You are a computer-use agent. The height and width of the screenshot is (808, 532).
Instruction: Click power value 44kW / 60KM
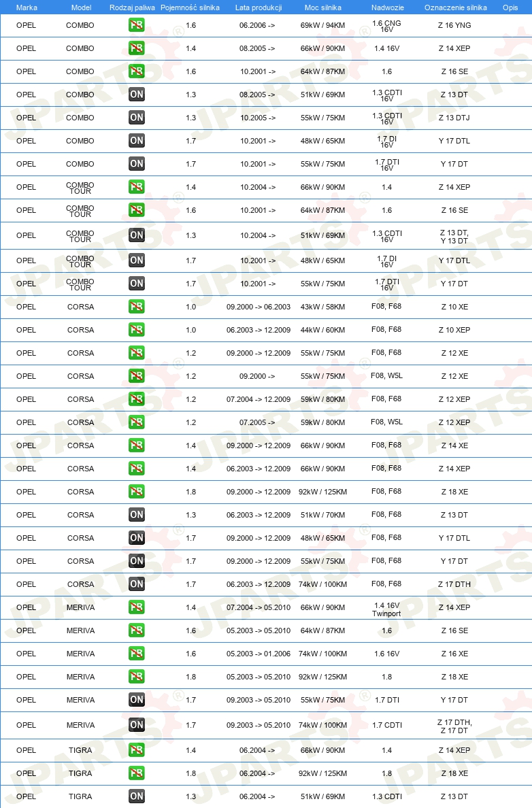click(x=322, y=331)
